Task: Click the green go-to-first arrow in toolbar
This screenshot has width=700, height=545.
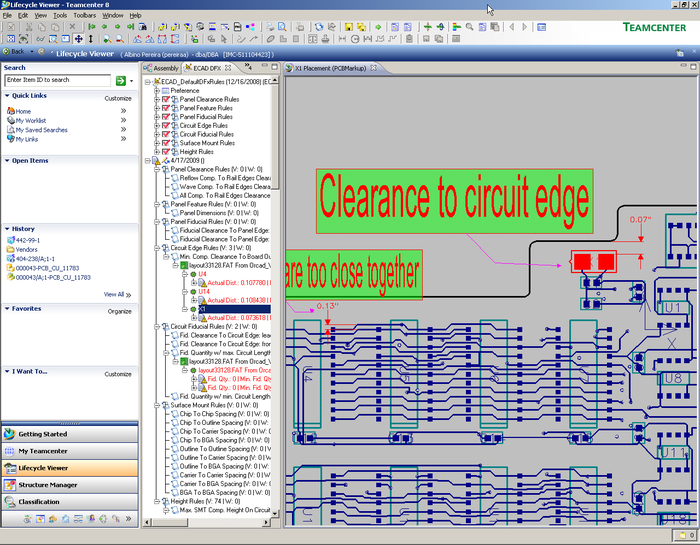Action: pyautogui.click(x=92, y=27)
